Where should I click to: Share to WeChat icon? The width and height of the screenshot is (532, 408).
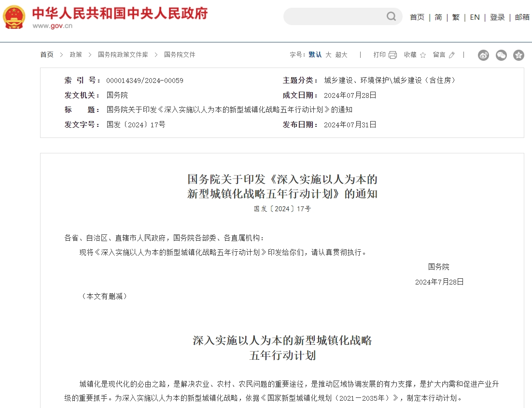click(501, 55)
